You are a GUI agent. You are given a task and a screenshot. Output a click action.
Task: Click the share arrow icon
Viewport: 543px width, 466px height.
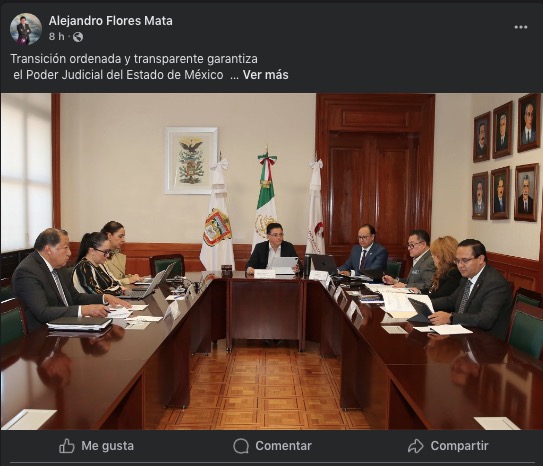coord(416,446)
